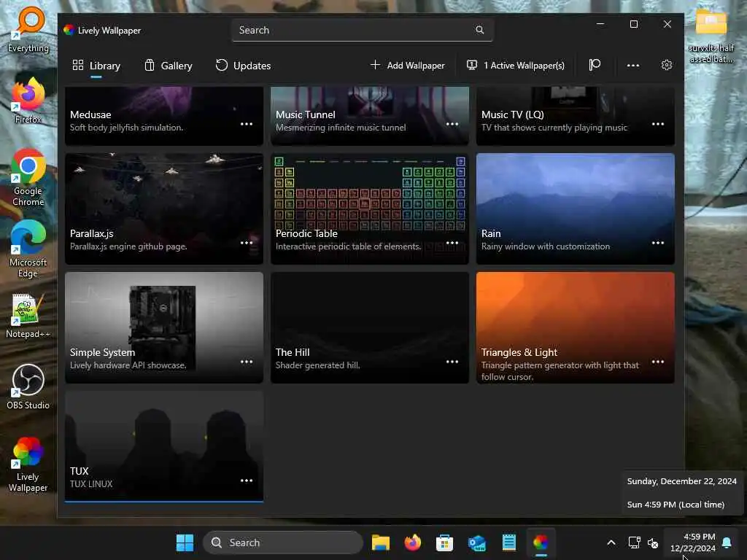Click the magnifier icon in search box
This screenshot has height=560, width=747.
coord(480,30)
